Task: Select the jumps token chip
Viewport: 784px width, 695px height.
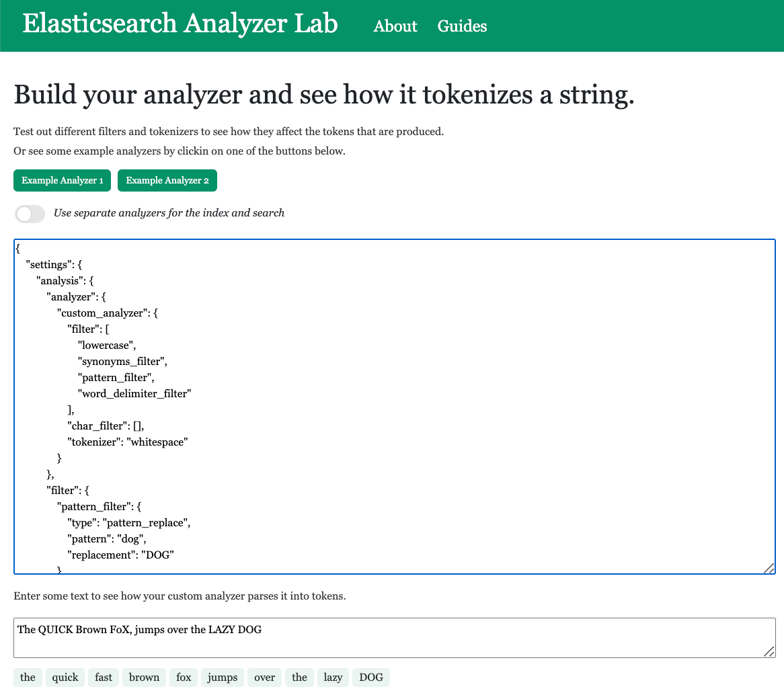Action: (x=222, y=677)
